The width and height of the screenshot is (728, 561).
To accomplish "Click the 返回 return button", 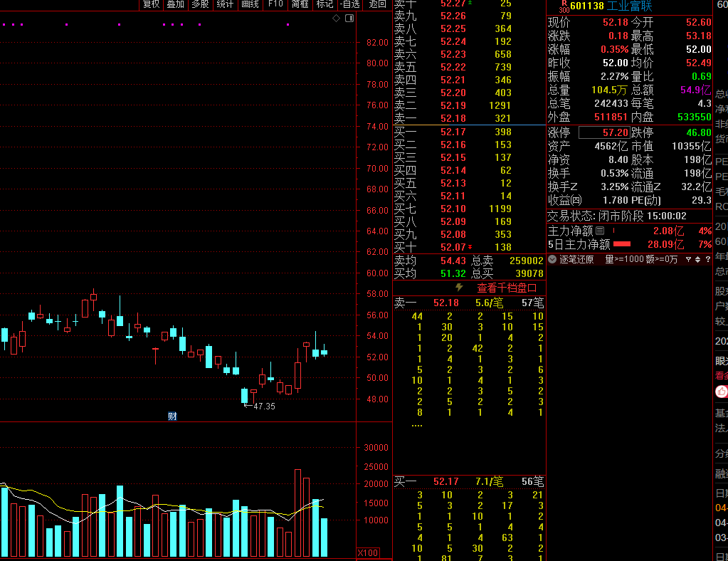I will [377, 4].
